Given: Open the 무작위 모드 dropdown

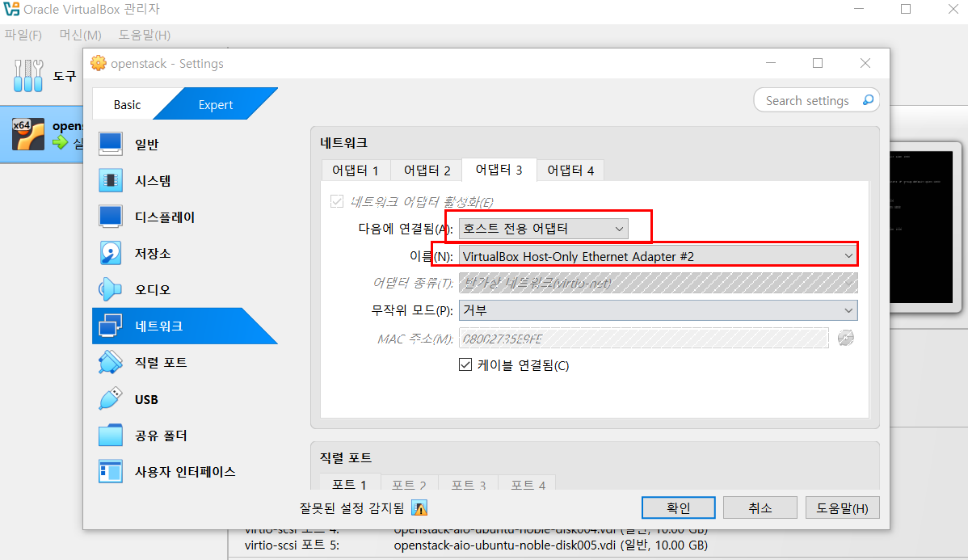Looking at the screenshot, I should [658, 310].
